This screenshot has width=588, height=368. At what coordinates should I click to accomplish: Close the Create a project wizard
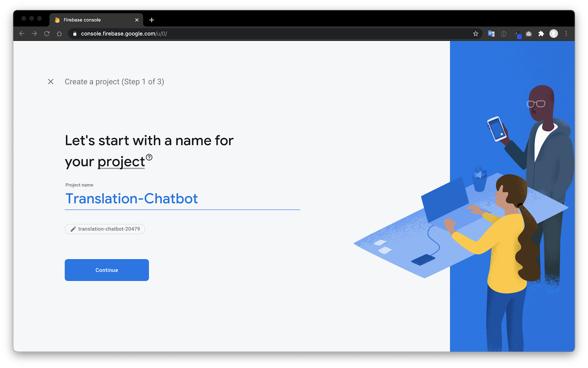point(51,82)
